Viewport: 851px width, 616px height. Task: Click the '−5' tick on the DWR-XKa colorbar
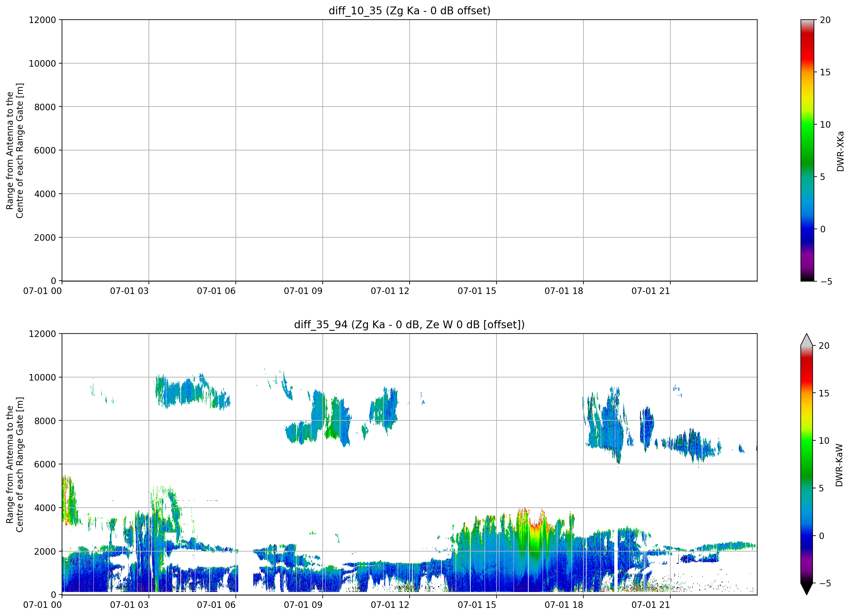tap(826, 282)
